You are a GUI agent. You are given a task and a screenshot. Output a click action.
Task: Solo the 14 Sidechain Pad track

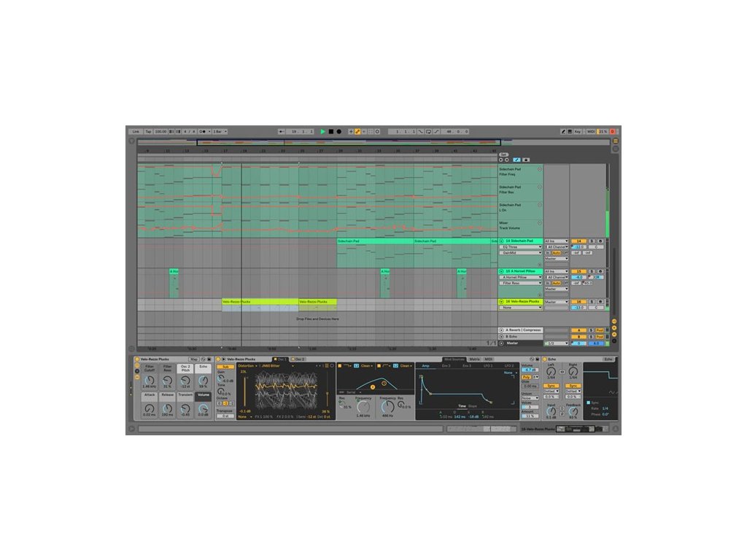pyautogui.click(x=592, y=241)
